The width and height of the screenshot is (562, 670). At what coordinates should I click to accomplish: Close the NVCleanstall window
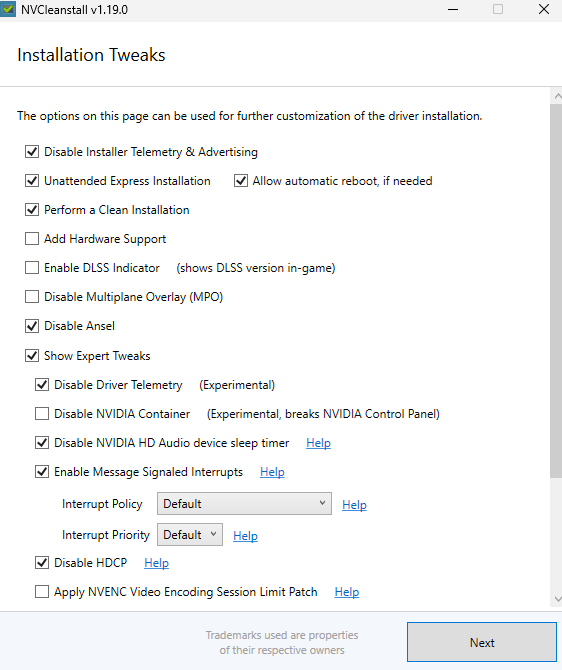(544, 9)
